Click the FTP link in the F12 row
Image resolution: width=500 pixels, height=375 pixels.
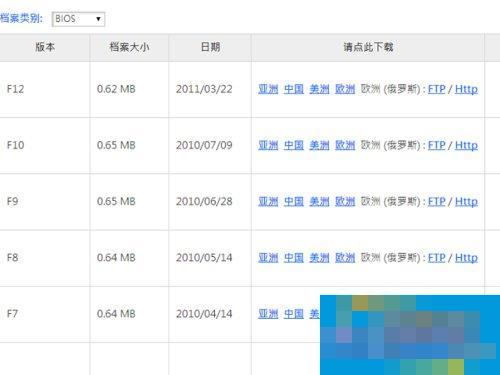[437, 89]
